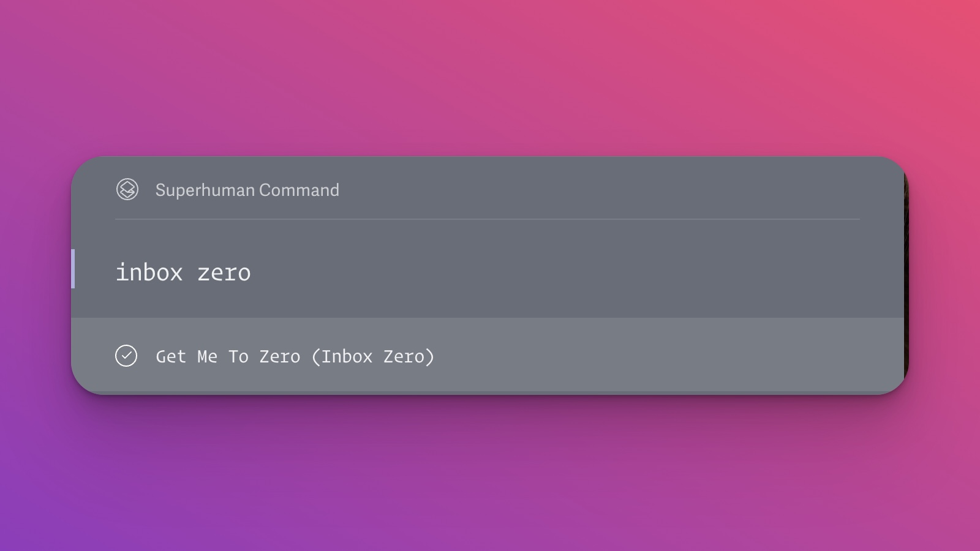The height and width of the screenshot is (551, 980).
Task: Click the checkmark circle icon next to the command
Action: click(127, 356)
